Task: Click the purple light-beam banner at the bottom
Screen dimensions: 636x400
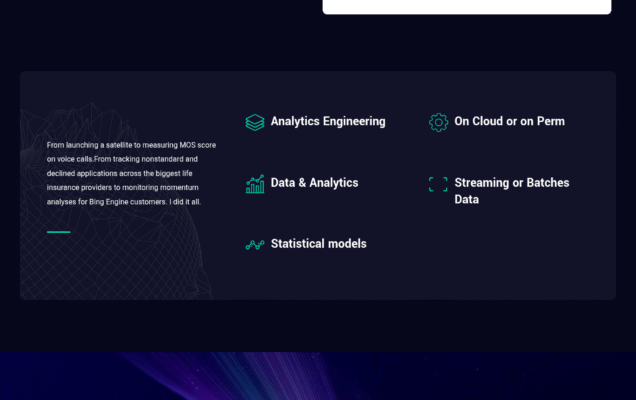Action: point(318,377)
